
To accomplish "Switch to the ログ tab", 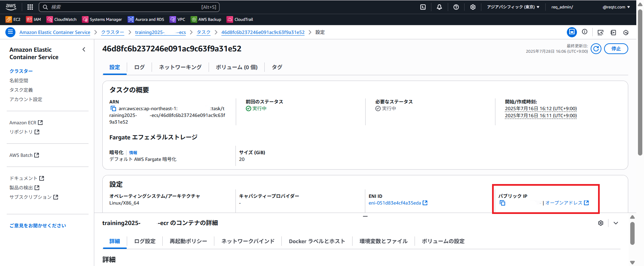I will tap(140, 67).
